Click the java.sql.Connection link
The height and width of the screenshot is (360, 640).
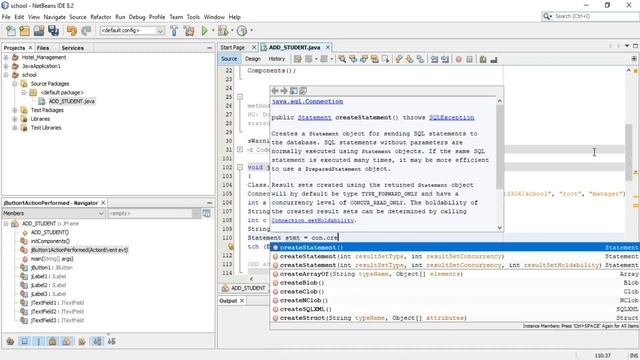(x=308, y=101)
